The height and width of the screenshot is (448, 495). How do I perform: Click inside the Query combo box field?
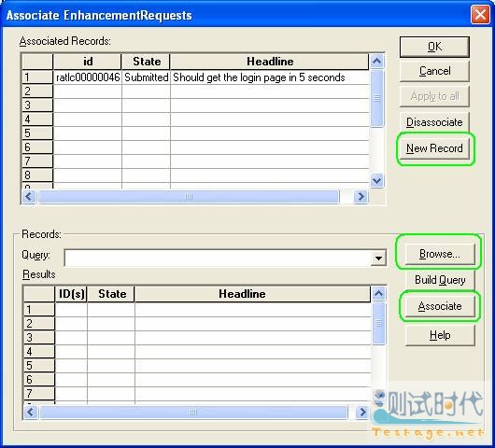[x=218, y=259]
